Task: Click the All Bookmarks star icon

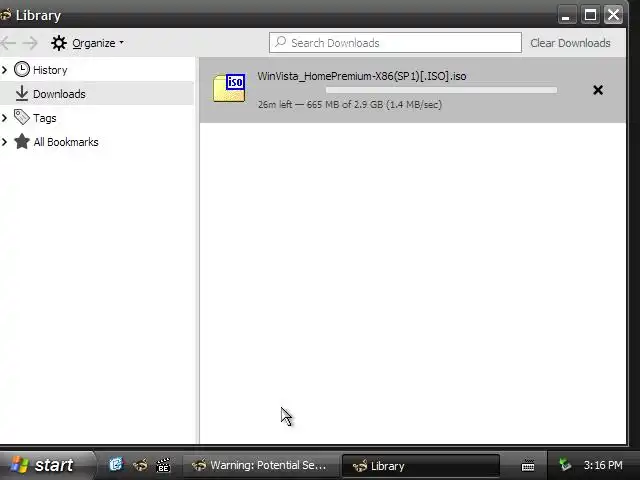Action: point(22,142)
